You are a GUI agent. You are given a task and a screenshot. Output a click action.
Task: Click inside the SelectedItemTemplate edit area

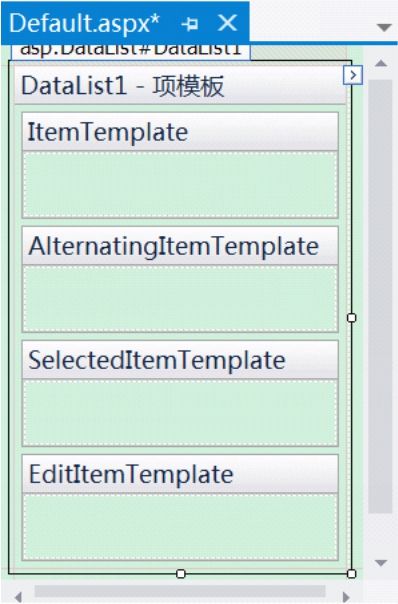[x=180, y=413]
